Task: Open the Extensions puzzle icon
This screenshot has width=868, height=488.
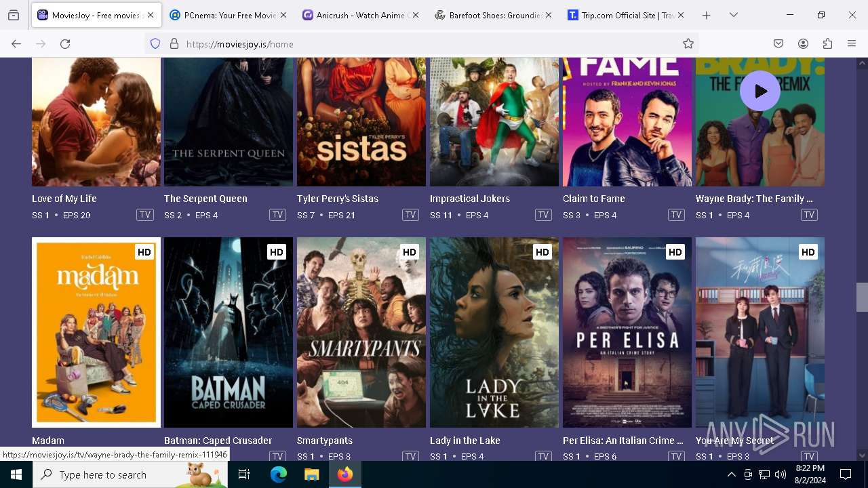Action: (x=827, y=43)
